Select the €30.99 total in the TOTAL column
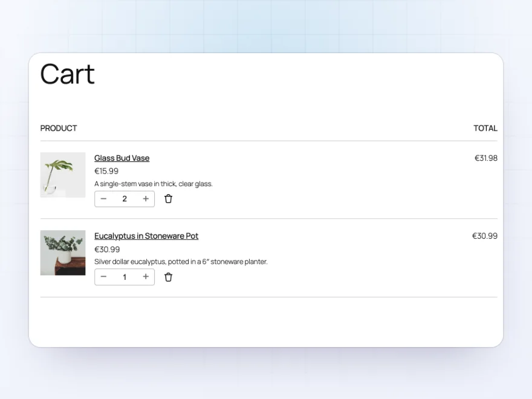Viewport: 532px width, 399px height. coord(484,236)
